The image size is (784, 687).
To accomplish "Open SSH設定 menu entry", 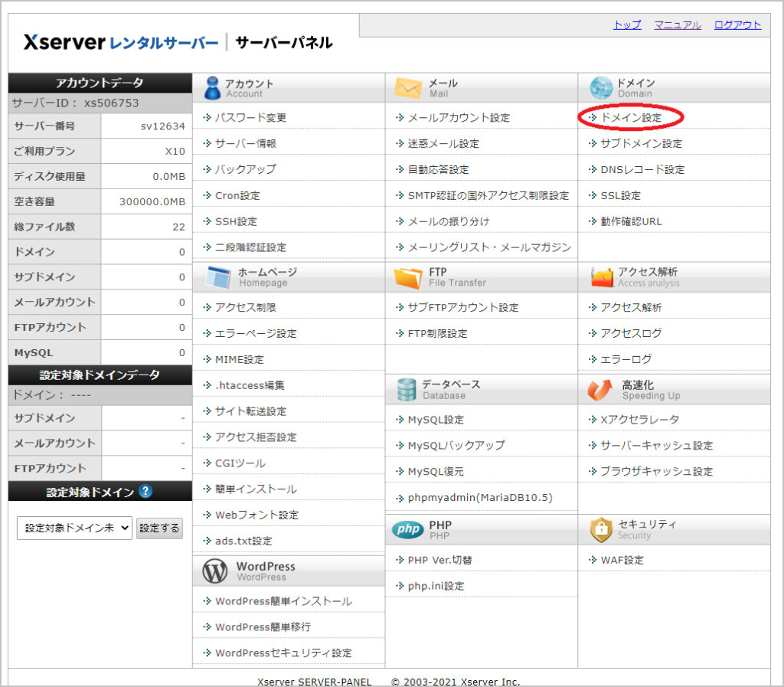I will tap(236, 221).
